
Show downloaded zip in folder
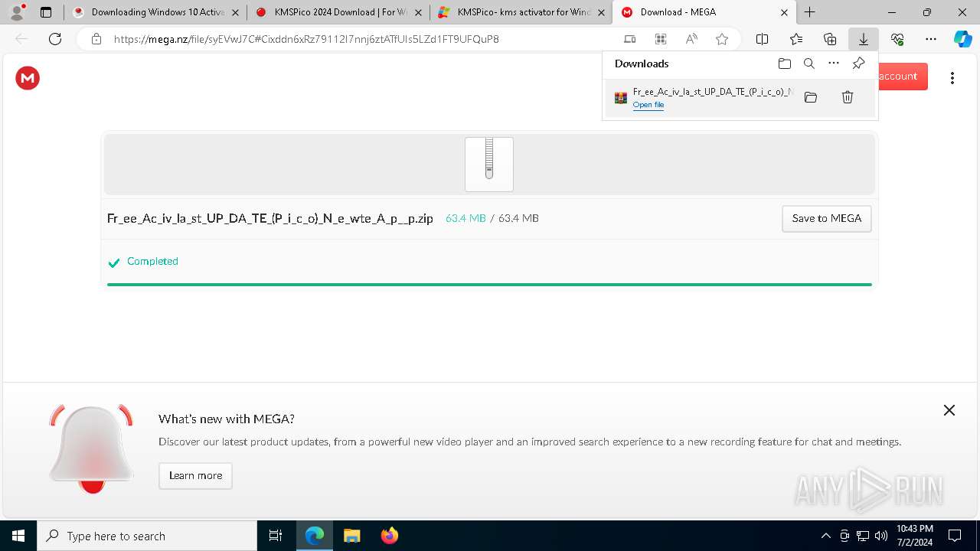811,97
